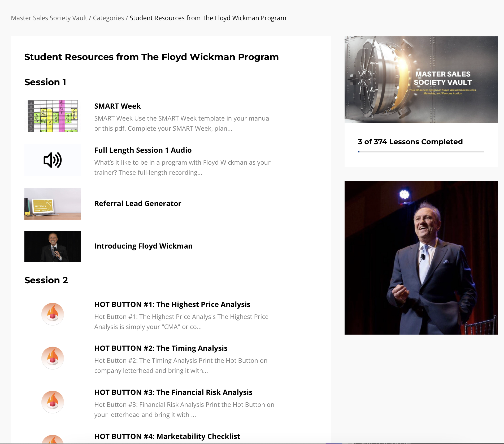The width and height of the screenshot is (504, 444).
Task: Click the '3 of 374 Lessons Completed' text
Action: coord(410,142)
